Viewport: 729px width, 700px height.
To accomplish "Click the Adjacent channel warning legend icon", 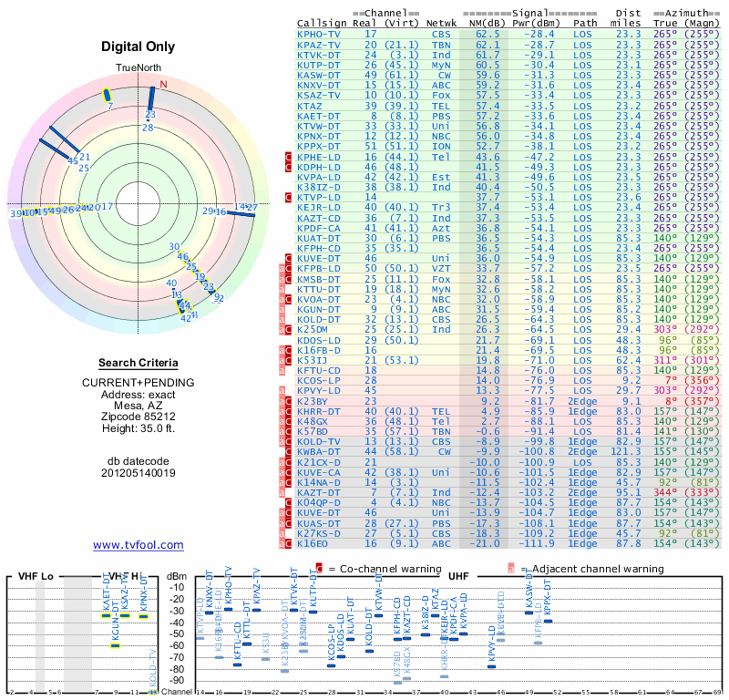I will (511, 569).
